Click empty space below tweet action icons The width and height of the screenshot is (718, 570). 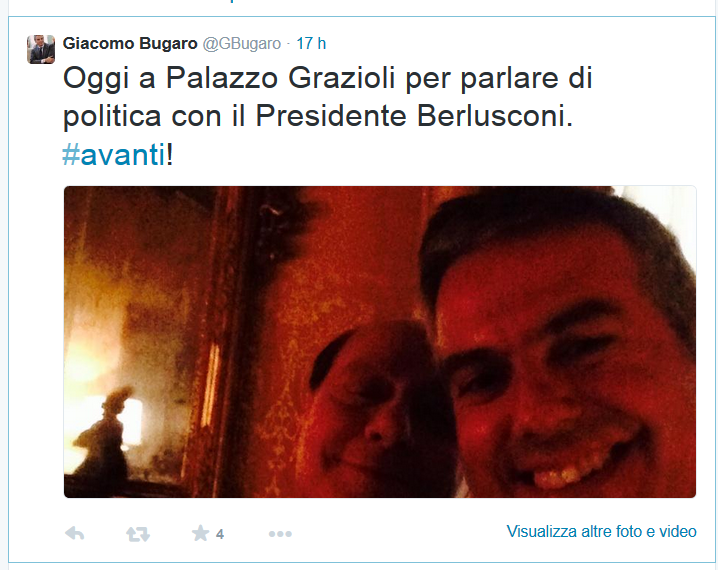(357, 553)
